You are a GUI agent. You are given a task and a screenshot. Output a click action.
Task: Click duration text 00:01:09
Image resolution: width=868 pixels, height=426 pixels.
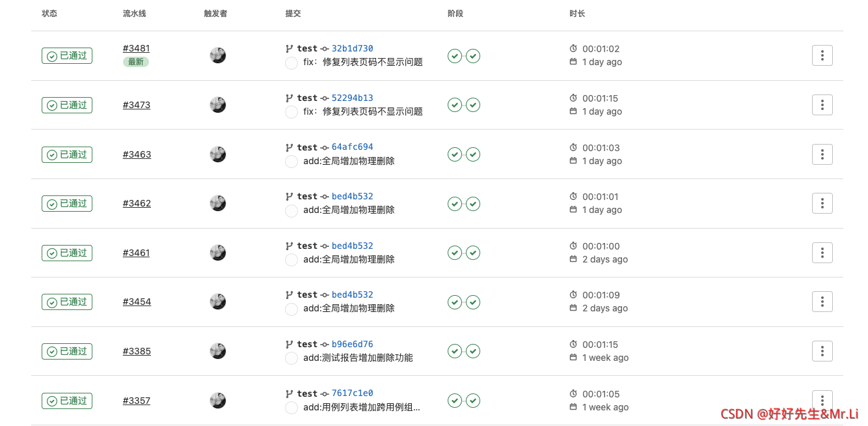point(601,295)
